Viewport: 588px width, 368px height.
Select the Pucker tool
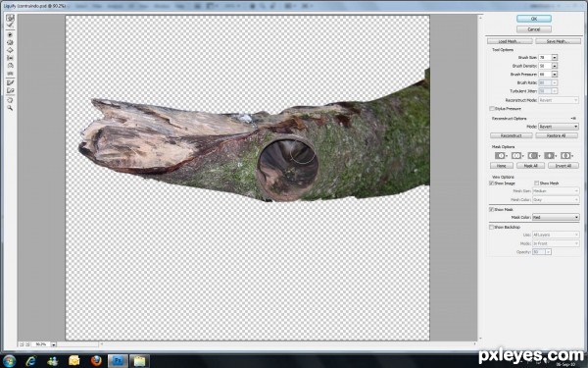[x=10, y=42]
